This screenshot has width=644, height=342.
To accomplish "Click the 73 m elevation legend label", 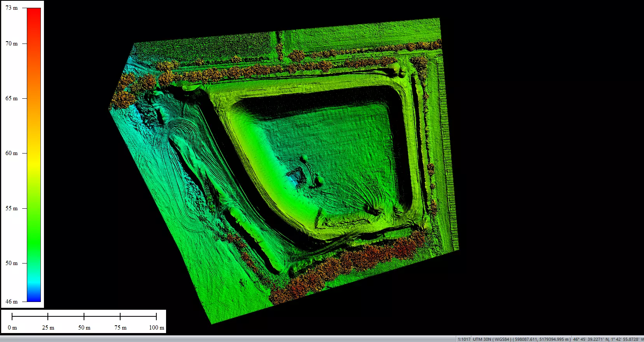I will coord(12,8).
